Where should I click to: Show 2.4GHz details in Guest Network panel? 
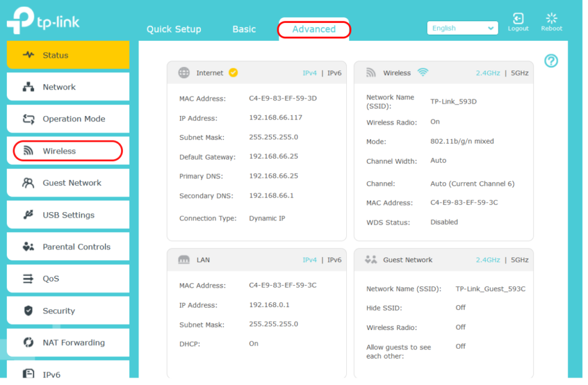pos(488,260)
